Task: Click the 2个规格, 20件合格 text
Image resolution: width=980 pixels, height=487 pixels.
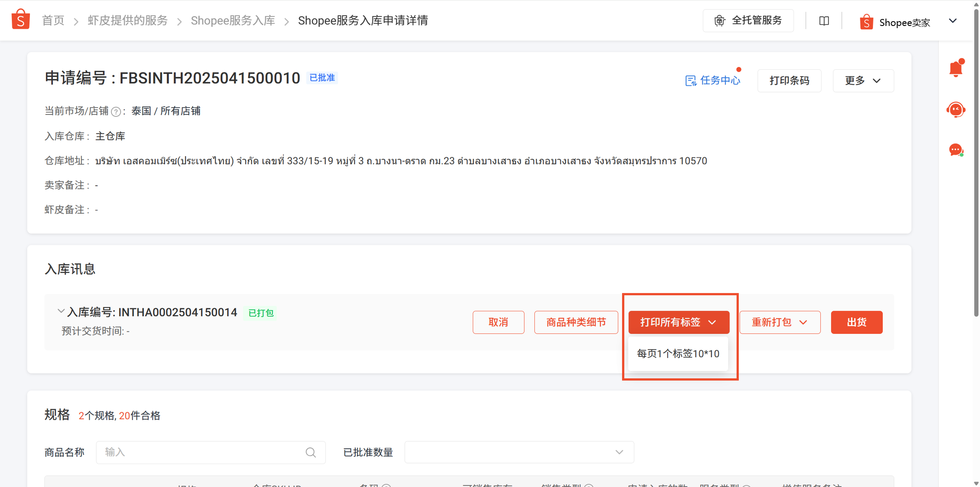Action: 119,416
